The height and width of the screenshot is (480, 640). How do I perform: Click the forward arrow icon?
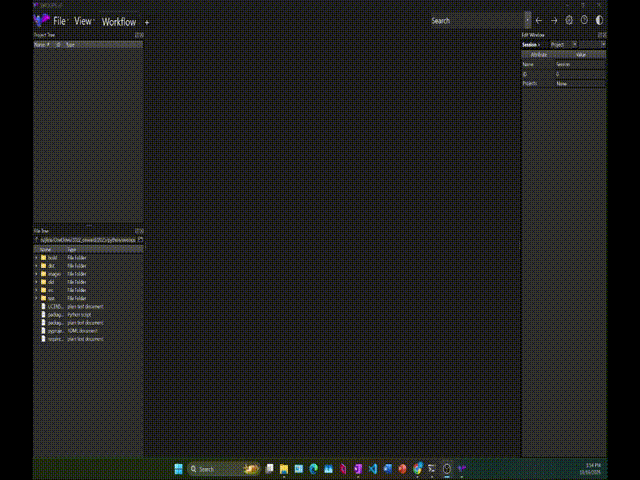tap(554, 20)
